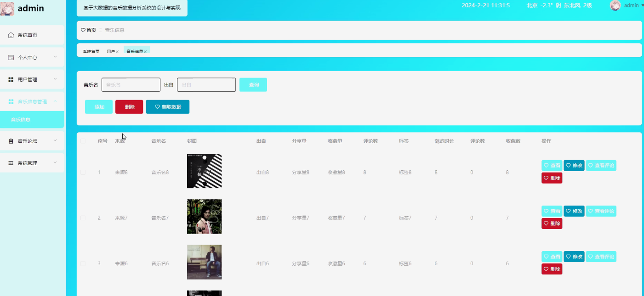Click the 音乐信息 breadcrumb text
Image resolution: width=644 pixels, height=296 pixels.
114,30
